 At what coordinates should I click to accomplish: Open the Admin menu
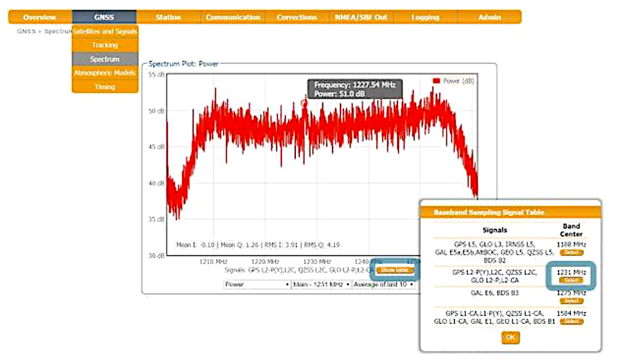point(490,17)
